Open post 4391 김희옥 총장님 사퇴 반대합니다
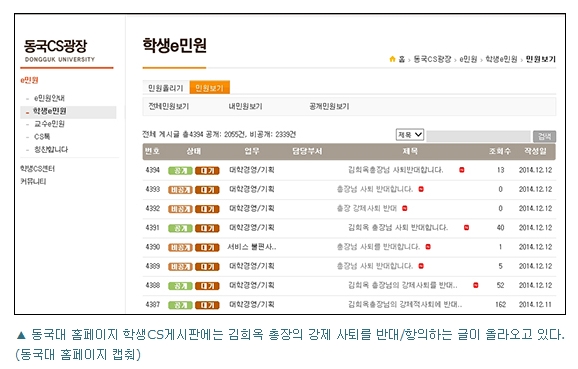 coord(398,227)
